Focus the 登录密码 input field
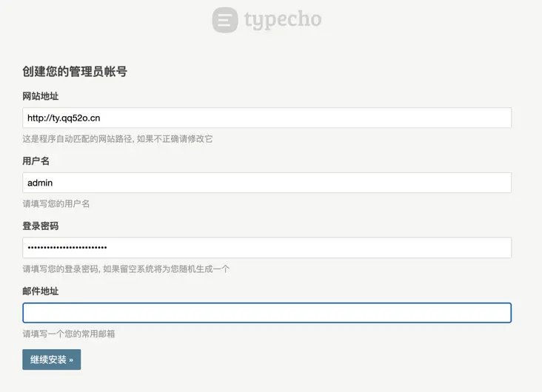The height and width of the screenshot is (392, 542). [267, 248]
